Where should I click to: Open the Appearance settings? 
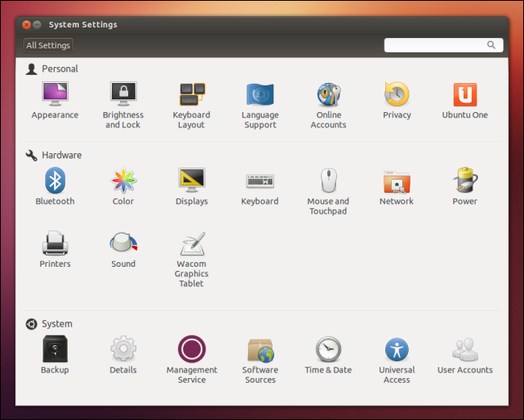tap(55, 100)
